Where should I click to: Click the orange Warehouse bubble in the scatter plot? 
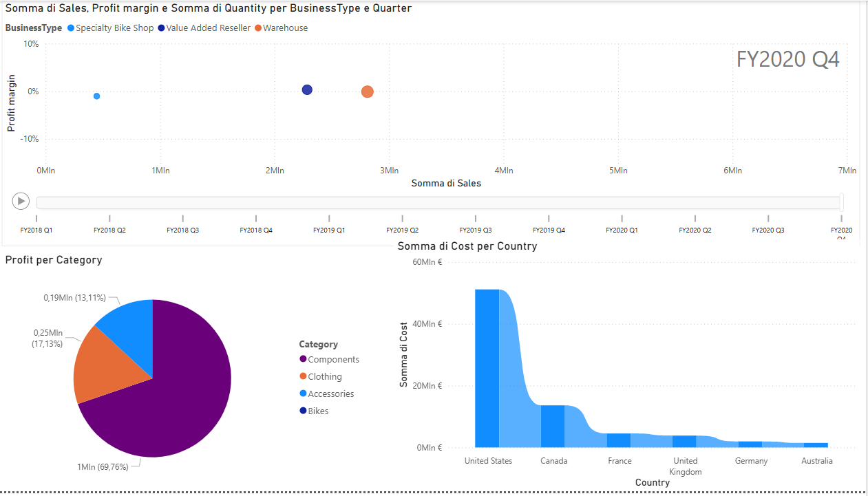click(x=368, y=92)
